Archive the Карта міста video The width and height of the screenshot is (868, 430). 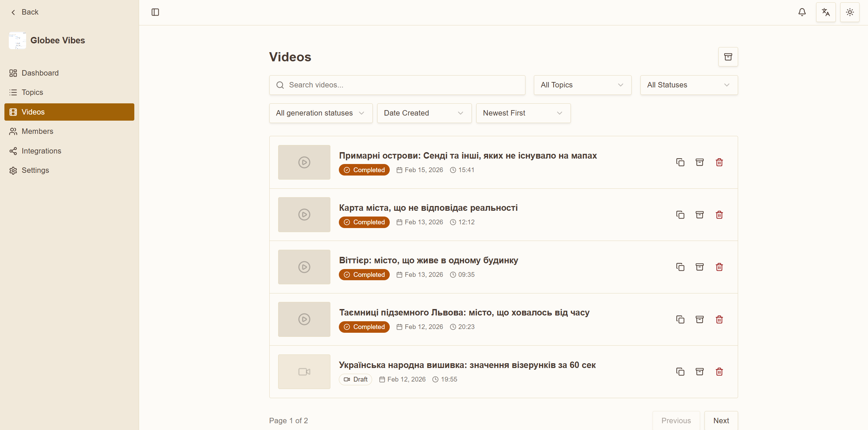(699, 214)
